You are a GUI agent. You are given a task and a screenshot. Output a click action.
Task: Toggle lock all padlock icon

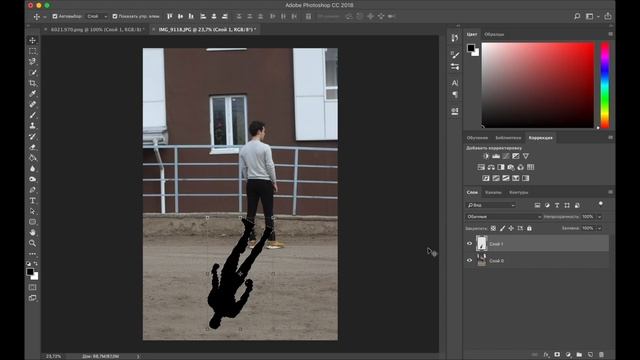click(529, 228)
